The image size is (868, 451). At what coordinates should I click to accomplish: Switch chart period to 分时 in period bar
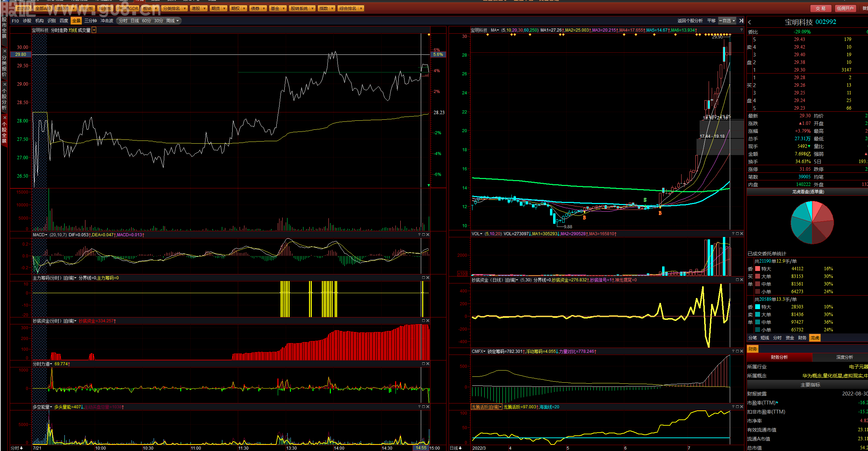click(123, 21)
